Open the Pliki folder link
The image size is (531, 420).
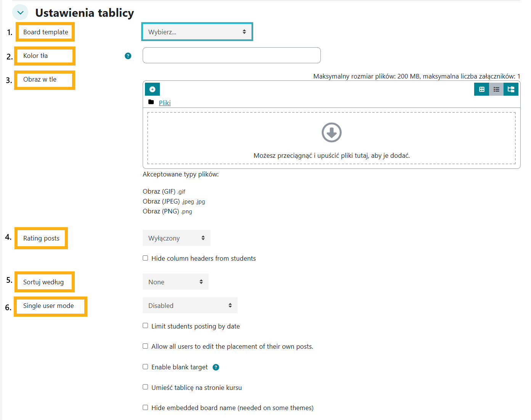pyautogui.click(x=165, y=103)
